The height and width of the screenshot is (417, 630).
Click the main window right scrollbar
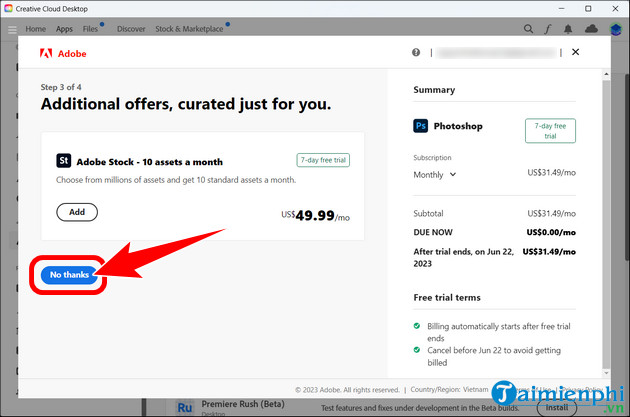(x=627, y=167)
